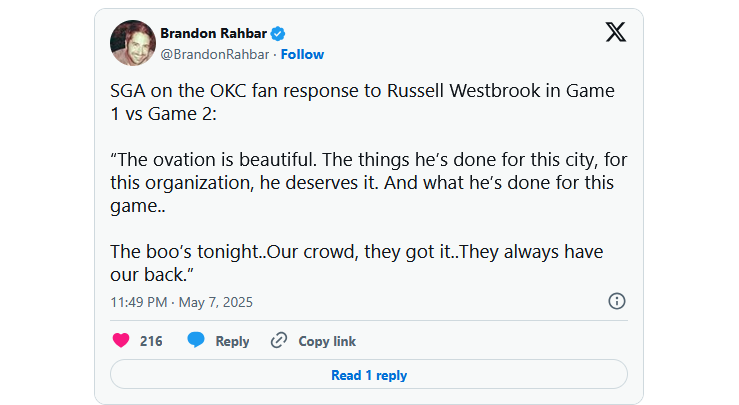
Task: Click the Copy link text
Action: click(327, 341)
